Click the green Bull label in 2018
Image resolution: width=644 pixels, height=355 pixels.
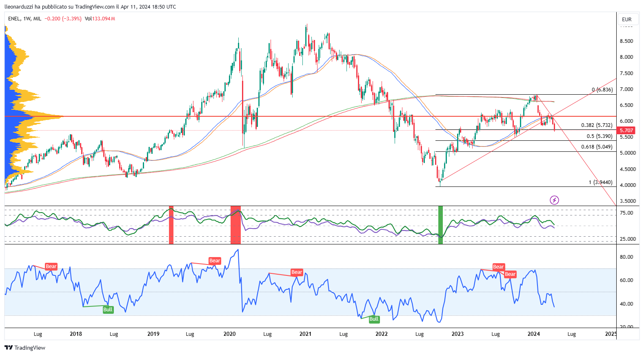tap(108, 309)
